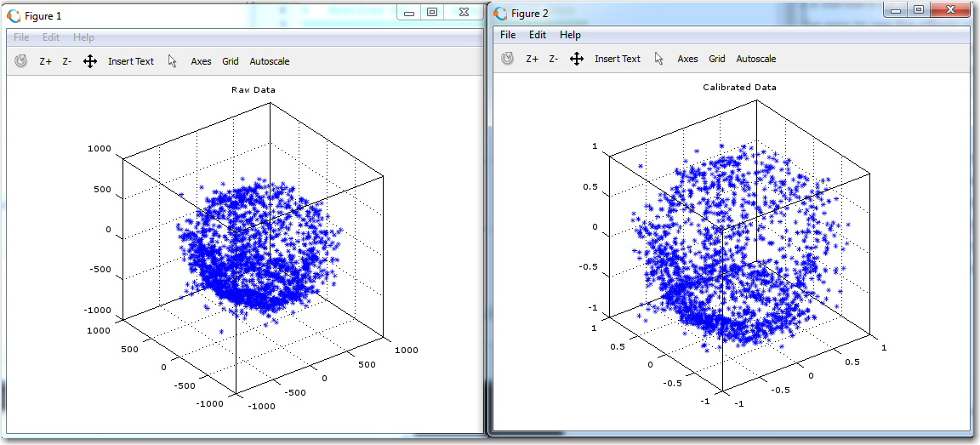Maximize the Figure 1 window
The height and width of the screenshot is (445, 980).
(432, 12)
